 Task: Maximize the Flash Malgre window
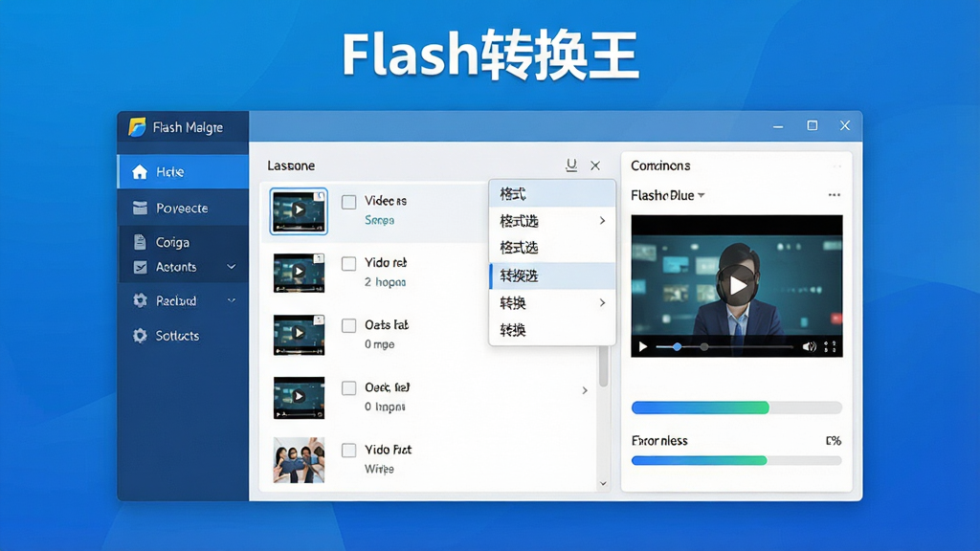[812, 125]
